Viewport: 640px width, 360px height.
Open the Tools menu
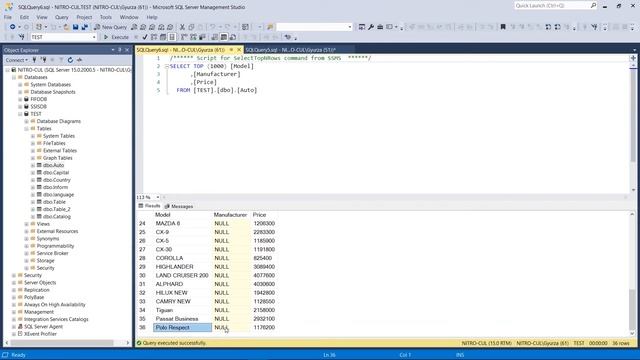tap(106, 17)
